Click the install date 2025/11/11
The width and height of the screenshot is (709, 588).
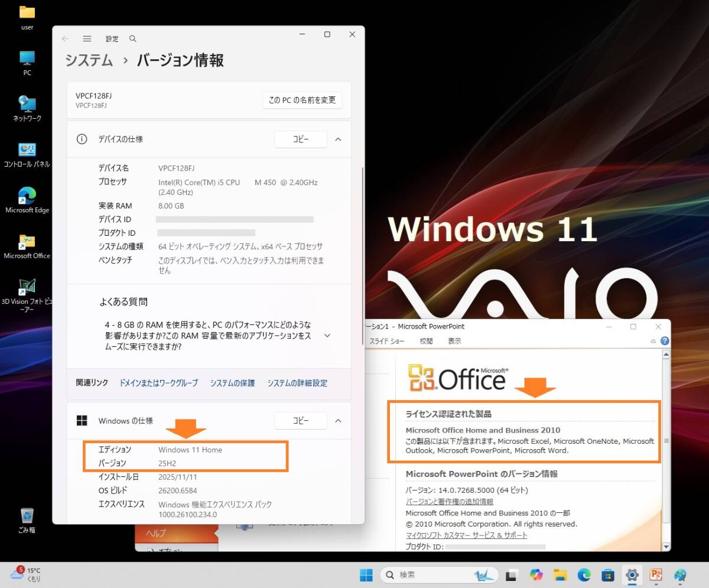tap(177, 476)
